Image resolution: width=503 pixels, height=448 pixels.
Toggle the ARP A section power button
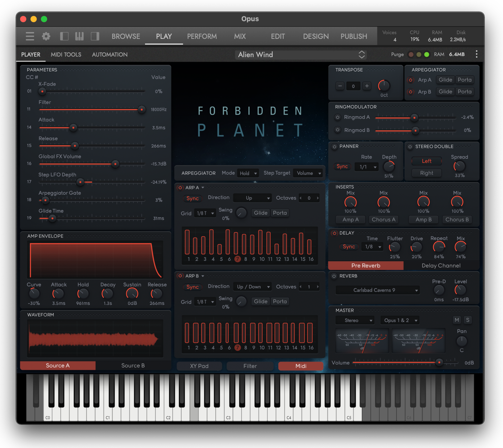click(x=180, y=188)
